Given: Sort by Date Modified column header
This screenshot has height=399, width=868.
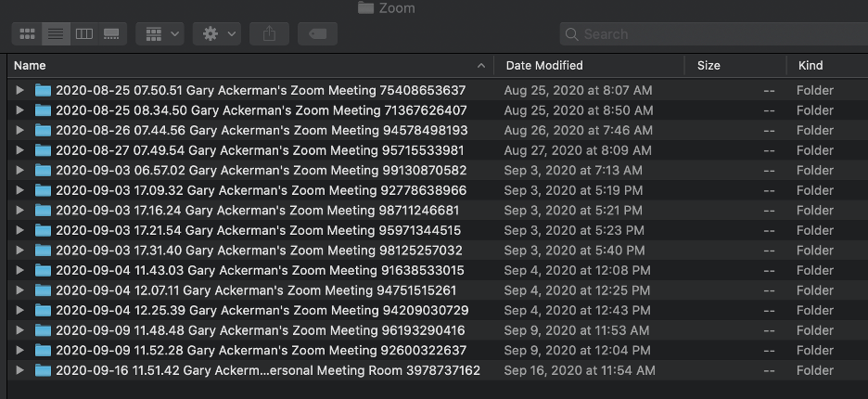Looking at the screenshot, I should (x=589, y=65).
